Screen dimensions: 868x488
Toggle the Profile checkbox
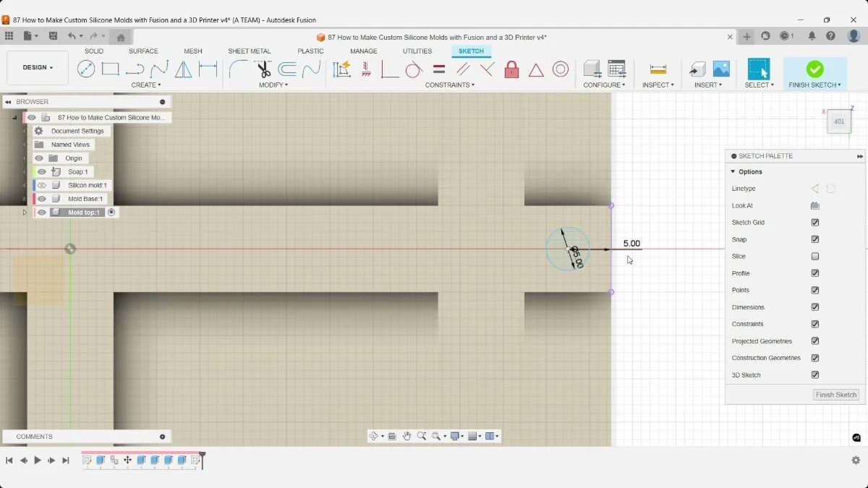[x=815, y=273]
